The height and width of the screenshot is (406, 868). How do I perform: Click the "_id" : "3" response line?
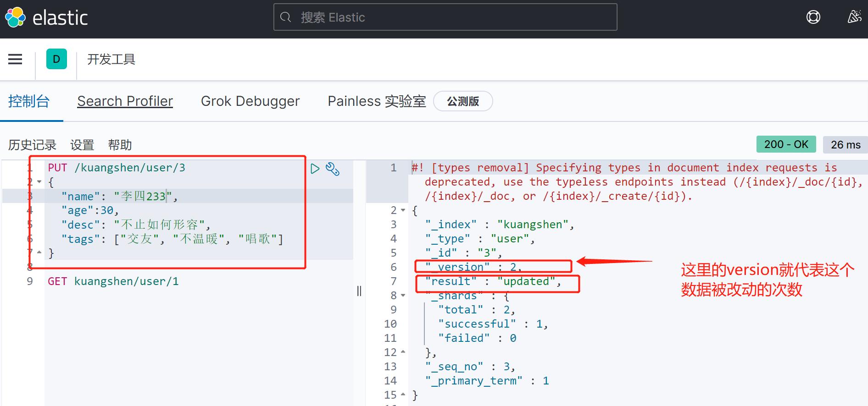tap(463, 253)
